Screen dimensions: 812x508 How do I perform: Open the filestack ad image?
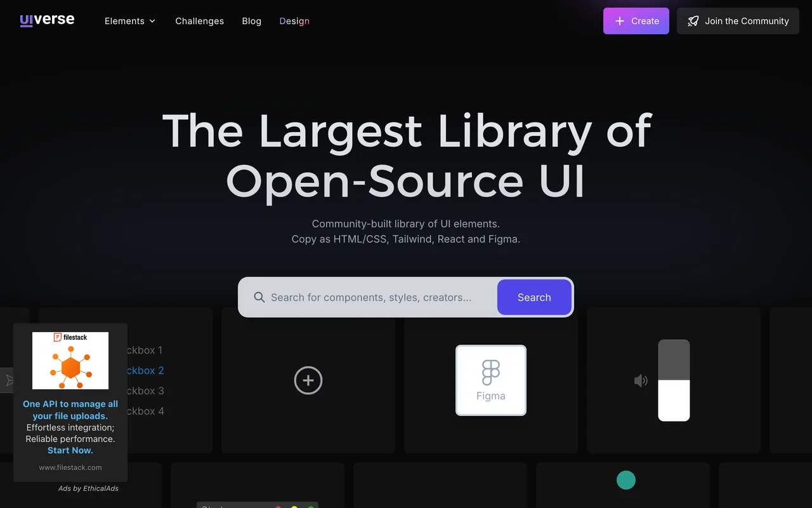[70, 361]
